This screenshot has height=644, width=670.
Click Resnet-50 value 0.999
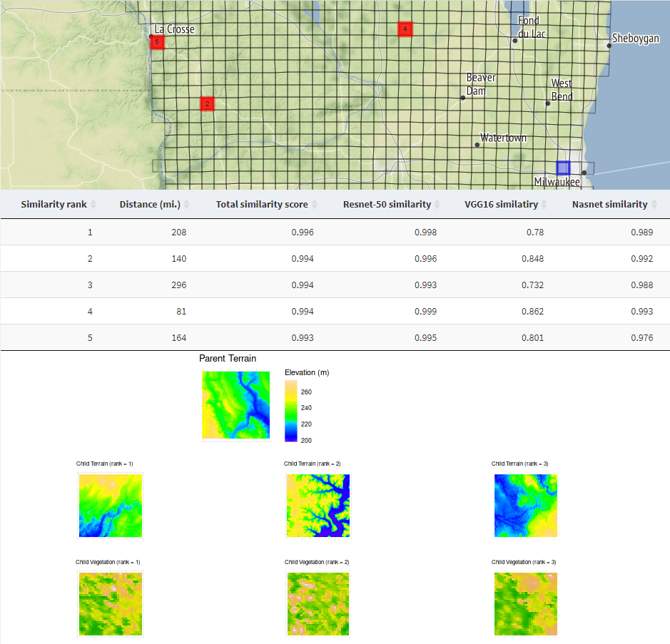pos(425,312)
